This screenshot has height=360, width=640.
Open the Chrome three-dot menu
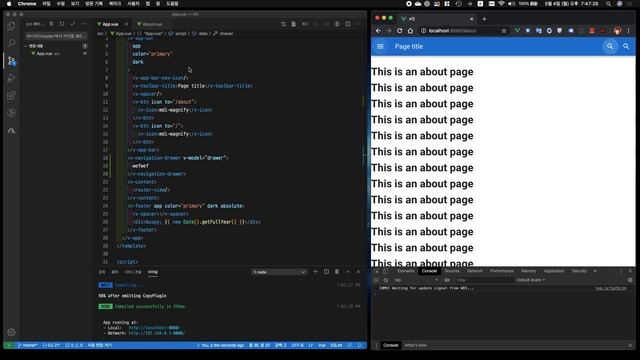629,31
